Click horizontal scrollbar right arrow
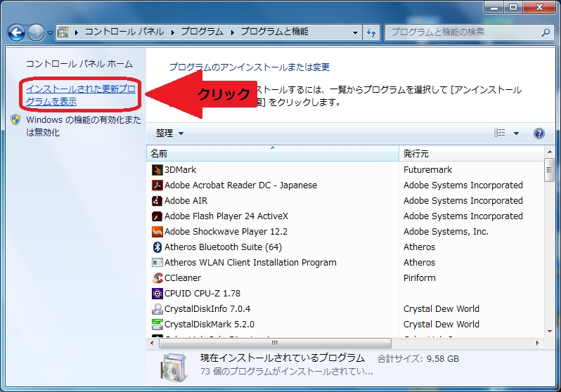The width and height of the screenshot is (561, 392). pos(537,343)
